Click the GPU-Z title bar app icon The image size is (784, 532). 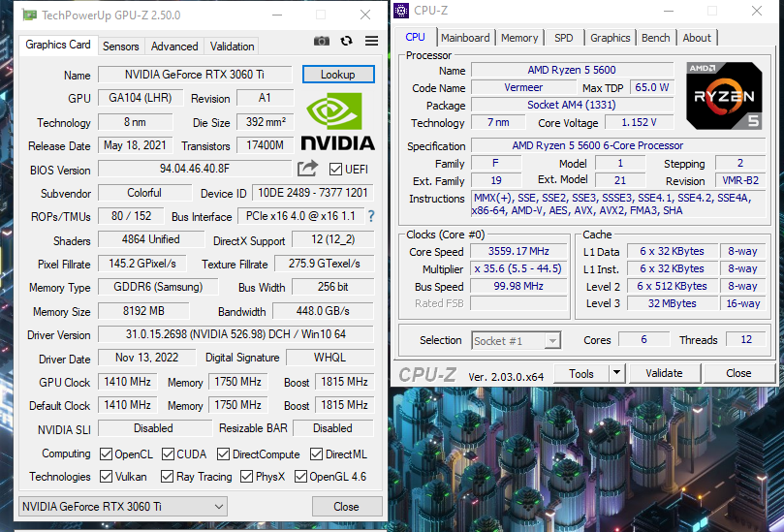(x=29, y=15)
